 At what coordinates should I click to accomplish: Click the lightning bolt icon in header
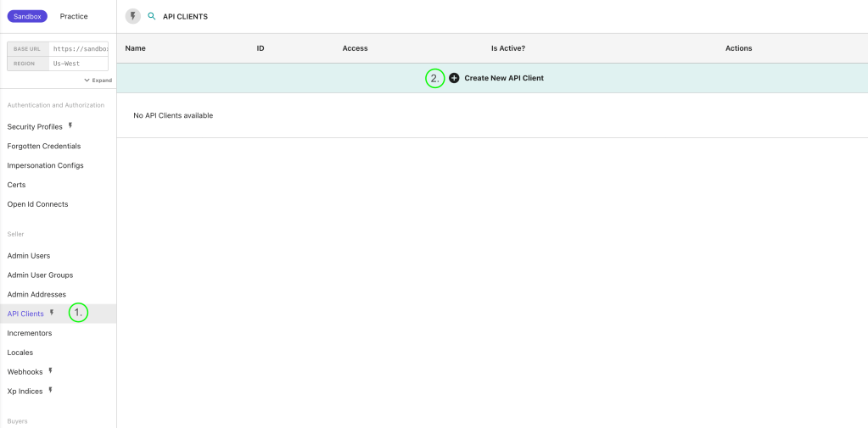click(132, 16)
